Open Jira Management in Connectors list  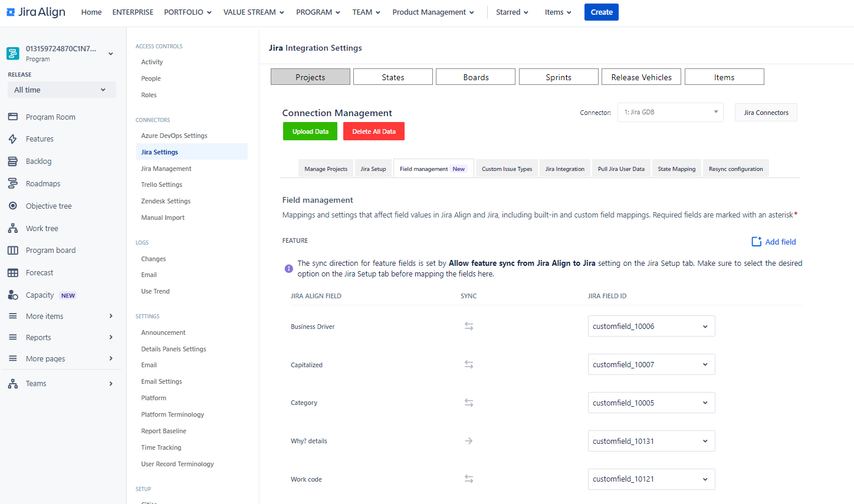point(166,169)
